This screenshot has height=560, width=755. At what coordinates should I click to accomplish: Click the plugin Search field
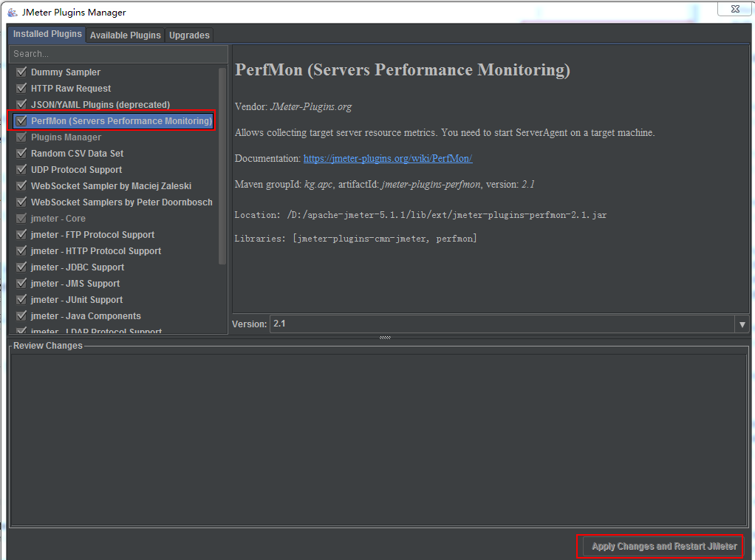(x=118, y=54)
